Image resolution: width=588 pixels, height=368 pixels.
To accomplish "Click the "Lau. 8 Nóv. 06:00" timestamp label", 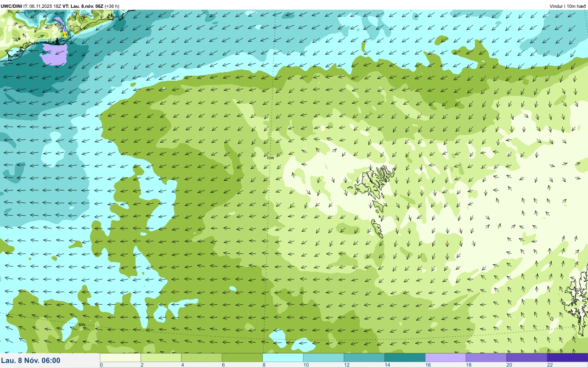I will tap(31, 361).
